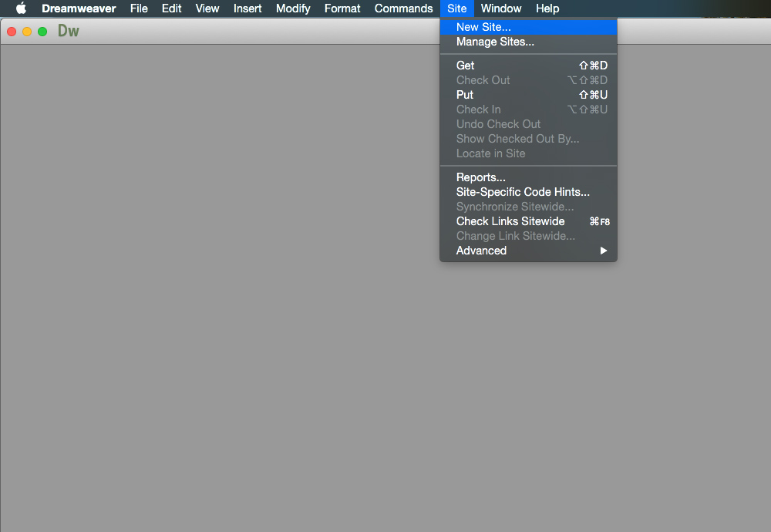771x532 pixels.
Task: Open the Modify menu
Action: pos(293,8)
